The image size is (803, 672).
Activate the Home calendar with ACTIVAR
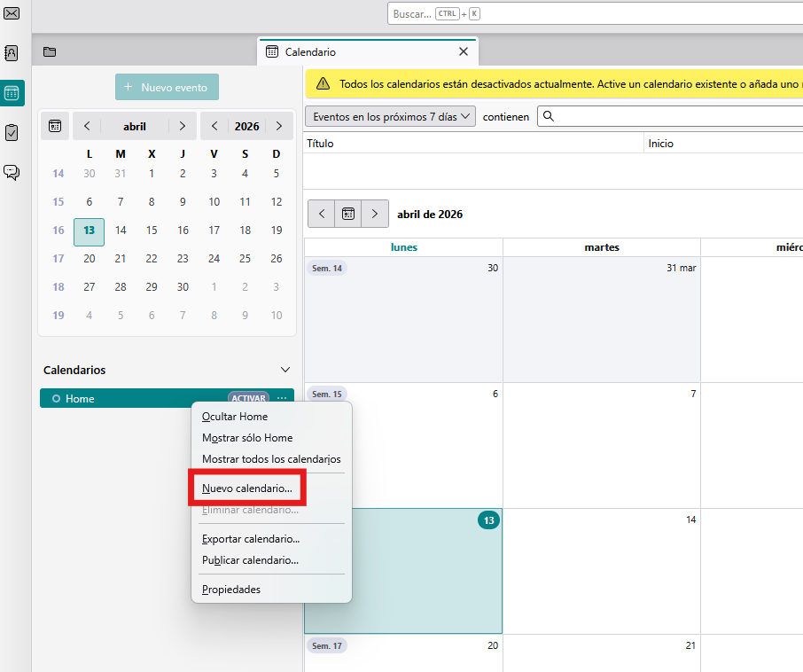248,398
